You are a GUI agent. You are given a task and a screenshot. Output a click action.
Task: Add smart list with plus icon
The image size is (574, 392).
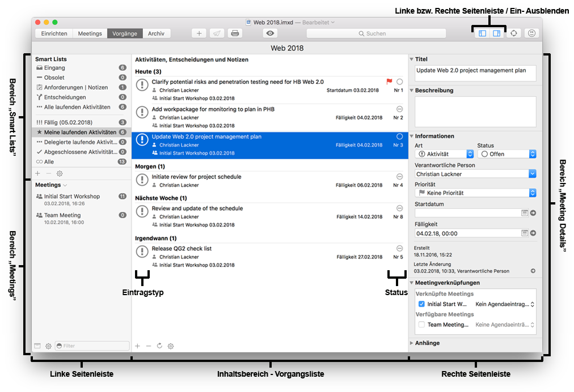[37, 173]
